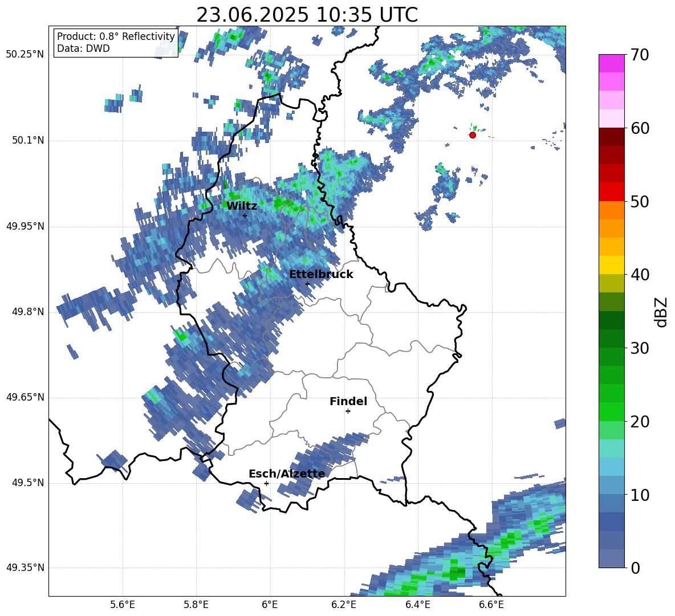The height and width of the screenshot is (616, 675).
Task: Click the 5.6°E longitude label
Action: [x=123, y=605]
